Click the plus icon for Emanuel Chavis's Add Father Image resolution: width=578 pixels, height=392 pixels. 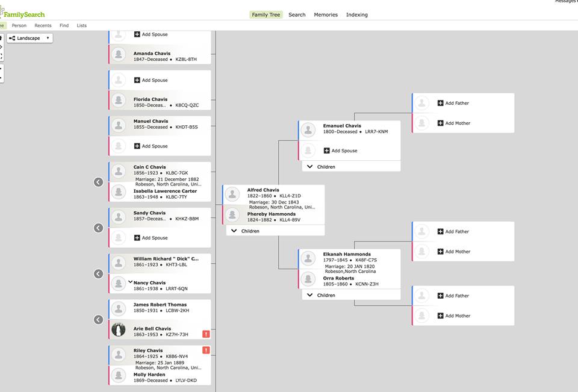click(x=441, y=103)
